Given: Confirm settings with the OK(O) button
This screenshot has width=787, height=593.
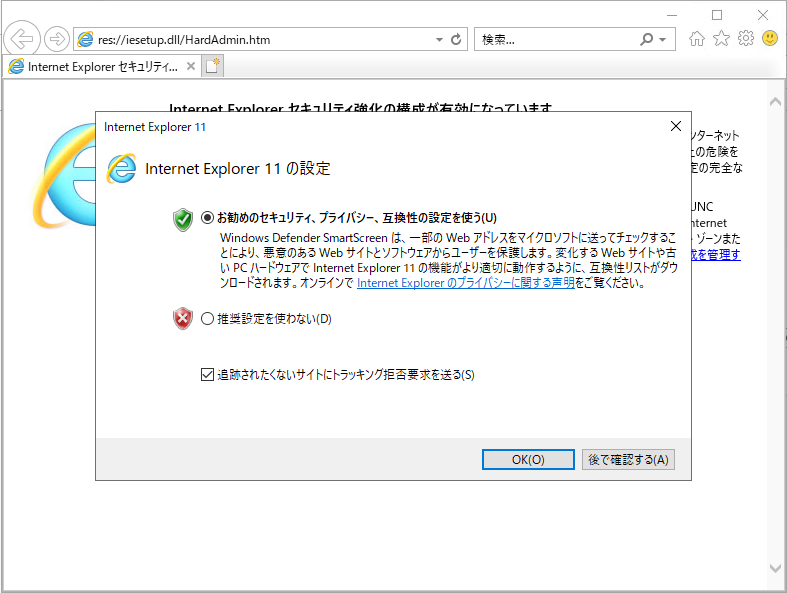Looking at the screenshot, I should coord(528,459).
